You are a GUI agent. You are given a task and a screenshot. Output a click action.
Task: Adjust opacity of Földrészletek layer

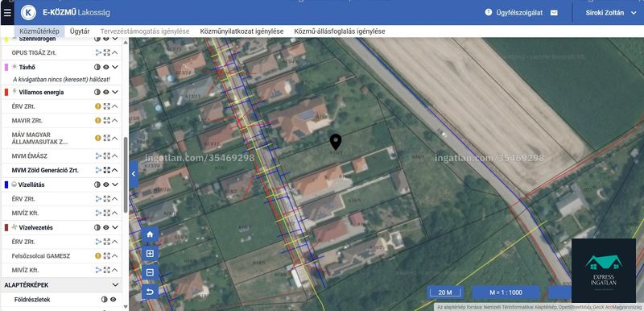105,300
